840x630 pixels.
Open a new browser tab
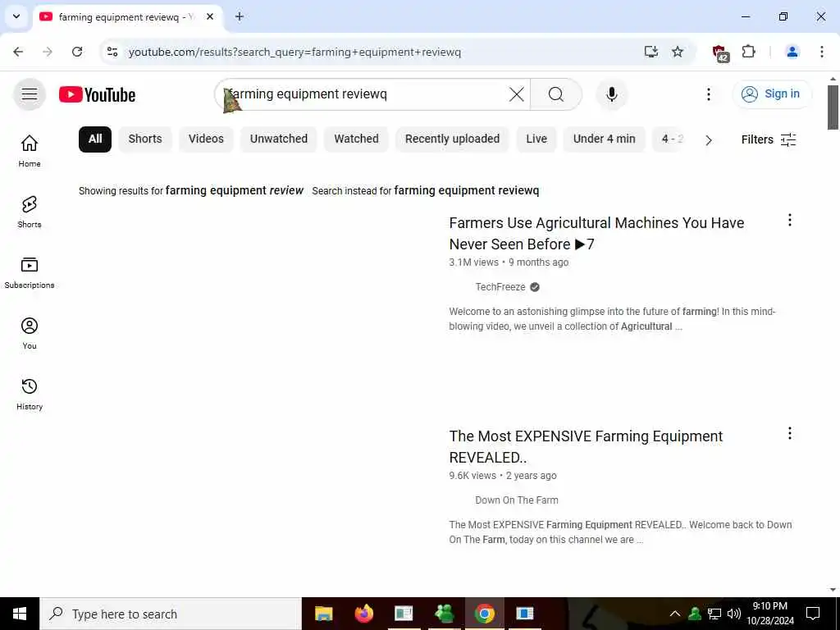240,16
